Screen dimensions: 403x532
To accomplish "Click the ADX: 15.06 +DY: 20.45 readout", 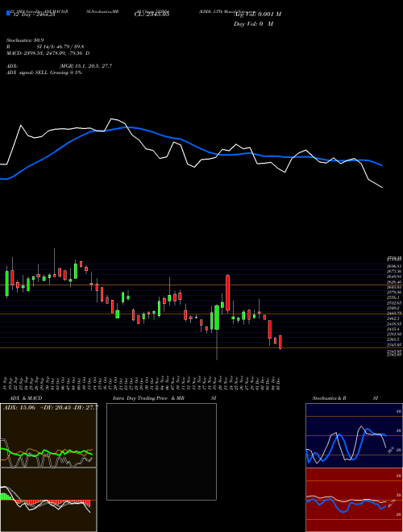I will (x=51, y=408).
